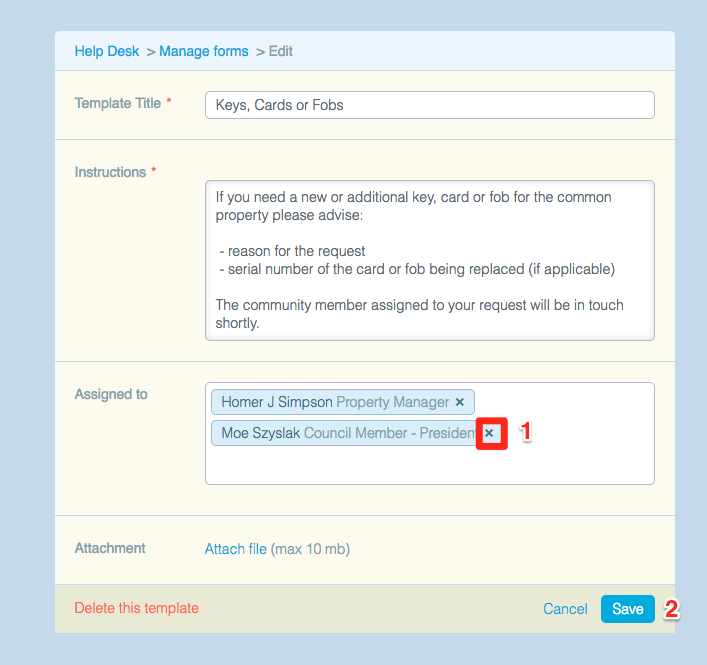Click the max 10 mb note
The width and height of the screenshot is (707, 665).
310,549
